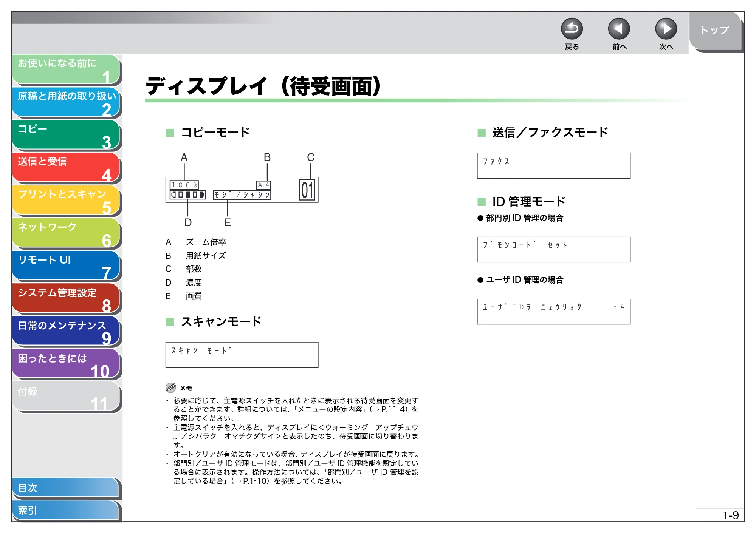Click the 前へ (previous page) arrow icon
This screenshot has height=534, width=756.
(x=619, y=29)
